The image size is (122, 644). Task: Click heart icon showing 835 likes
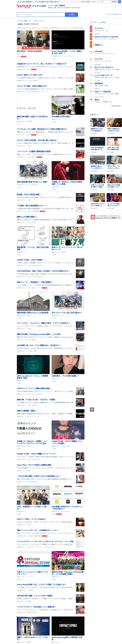[x=92, y=152]
